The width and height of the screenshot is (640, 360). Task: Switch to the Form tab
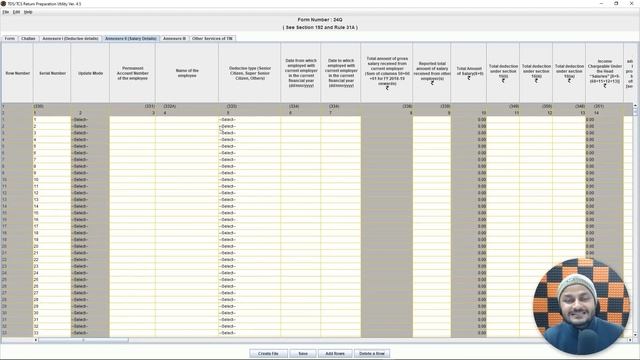pyautogui.click(x=10, y=38)
